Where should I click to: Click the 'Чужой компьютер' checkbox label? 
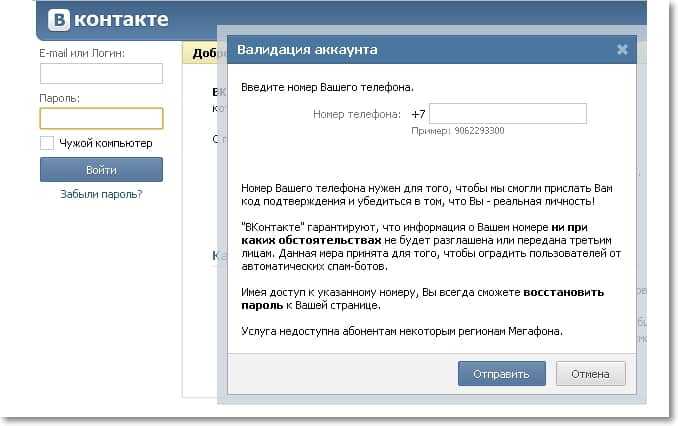click(x=106, y=143)
